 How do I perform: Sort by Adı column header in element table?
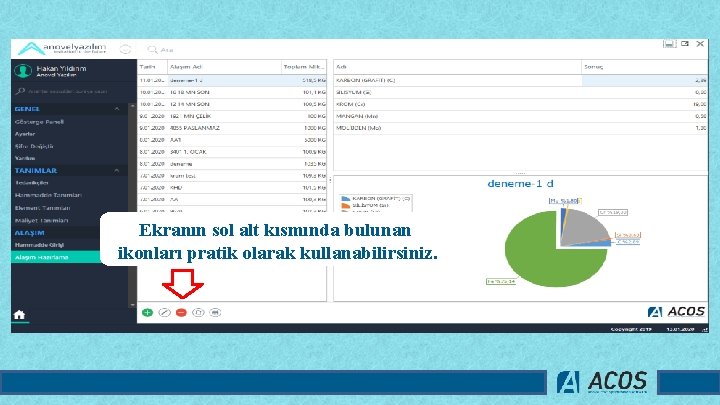457,67
